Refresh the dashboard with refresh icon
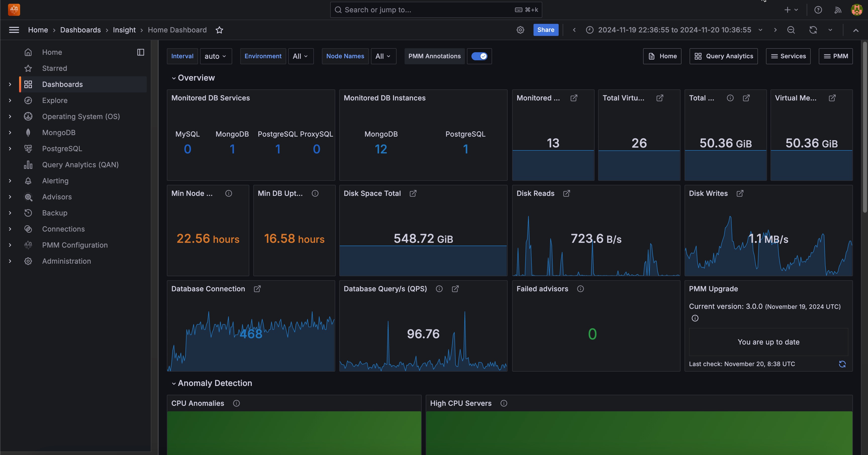Viewport: 868px width, 455px height. tap(813, 30)
